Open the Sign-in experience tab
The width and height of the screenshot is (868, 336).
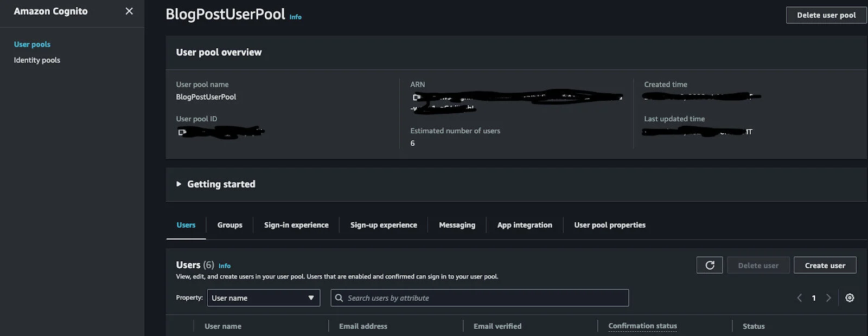[x=296, y=225]
